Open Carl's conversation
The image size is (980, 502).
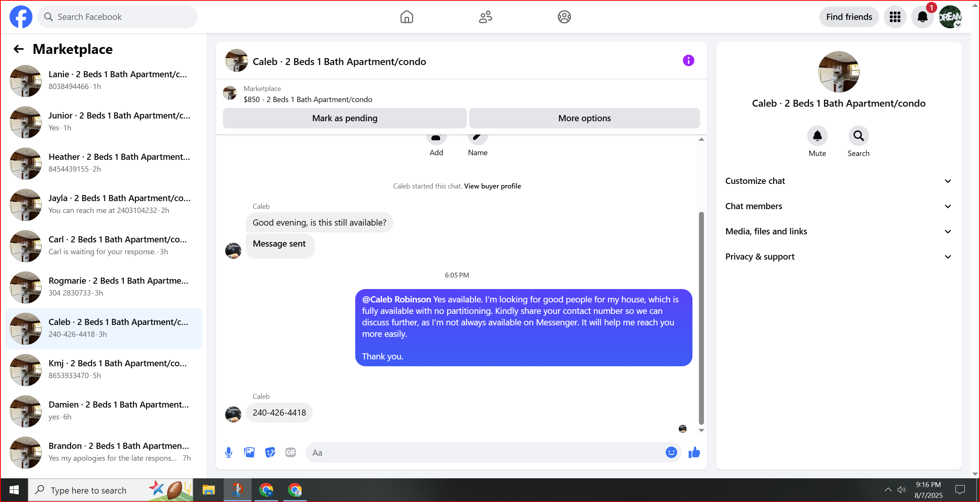104,245
